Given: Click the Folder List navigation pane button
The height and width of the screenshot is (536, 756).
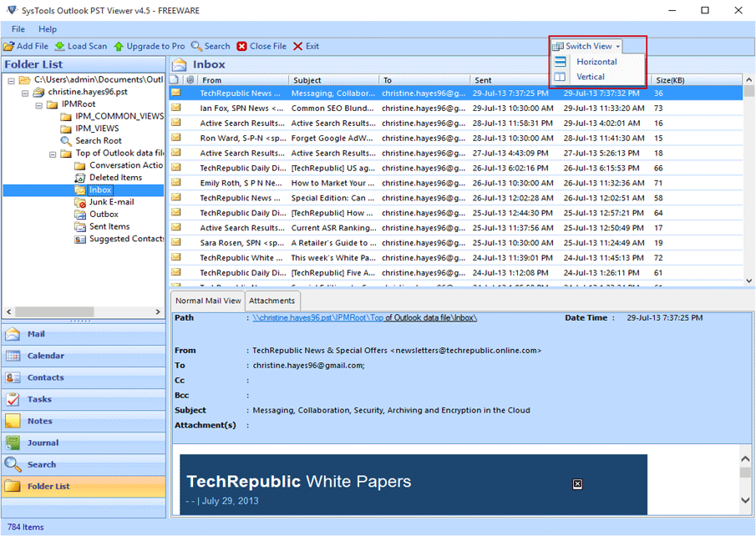Looking at the screenshot, I should (x=84, y=487).
